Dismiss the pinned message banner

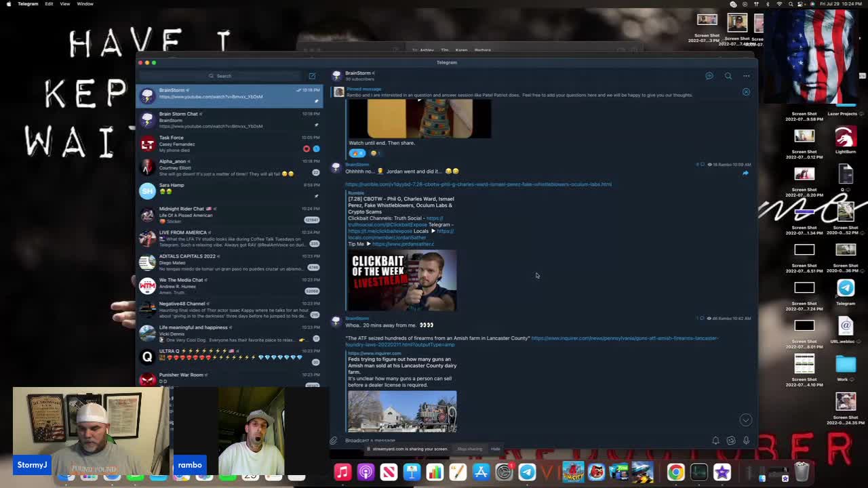coord(746,91)
